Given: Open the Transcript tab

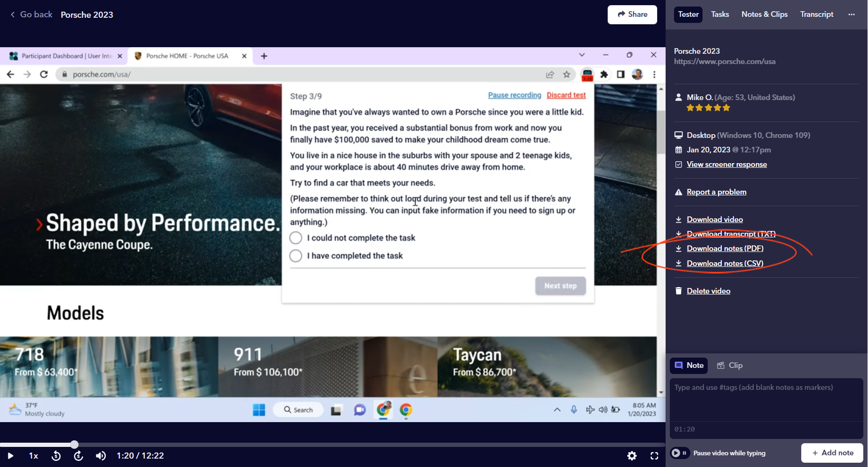Looking at the screenshot, I should [x=817, y=14].
